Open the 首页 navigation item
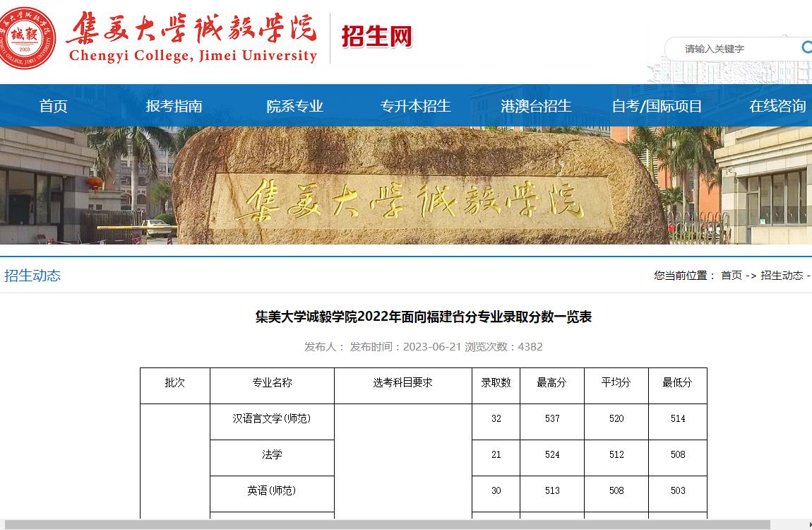 pos(54,106)
